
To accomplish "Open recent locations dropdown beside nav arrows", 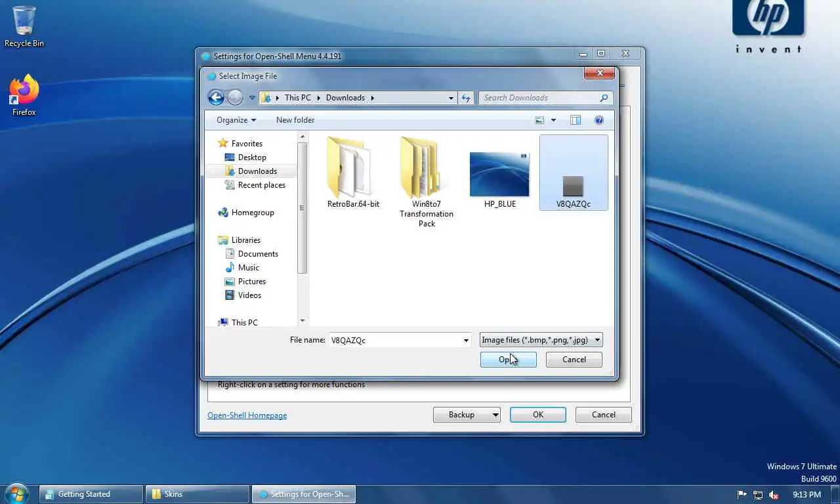I will tap(252, 98).
